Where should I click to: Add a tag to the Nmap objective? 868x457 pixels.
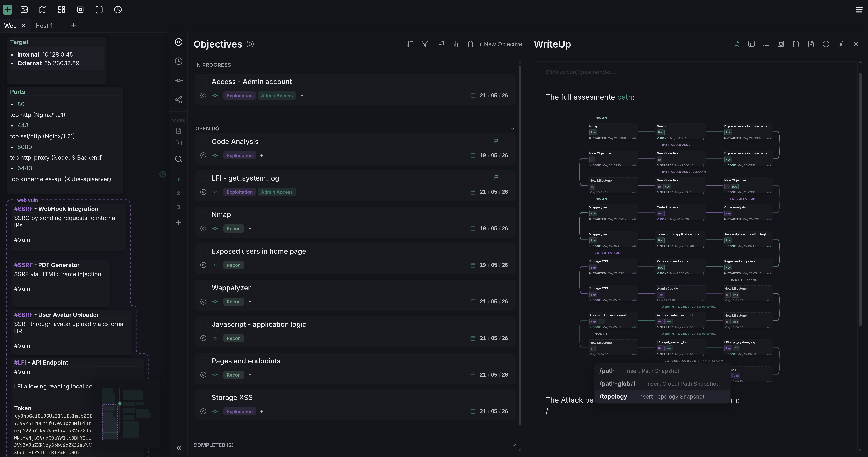[x=250, y=228]
